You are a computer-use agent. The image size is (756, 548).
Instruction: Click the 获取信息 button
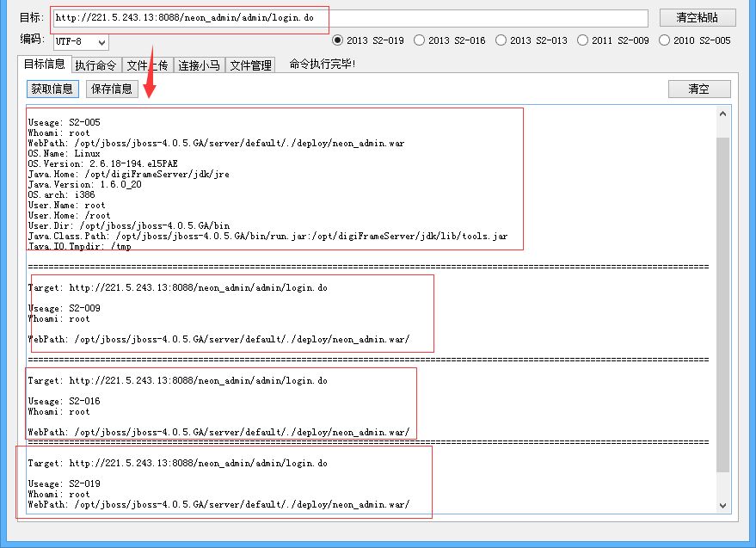pyautogui.click(x=52, y=89)
